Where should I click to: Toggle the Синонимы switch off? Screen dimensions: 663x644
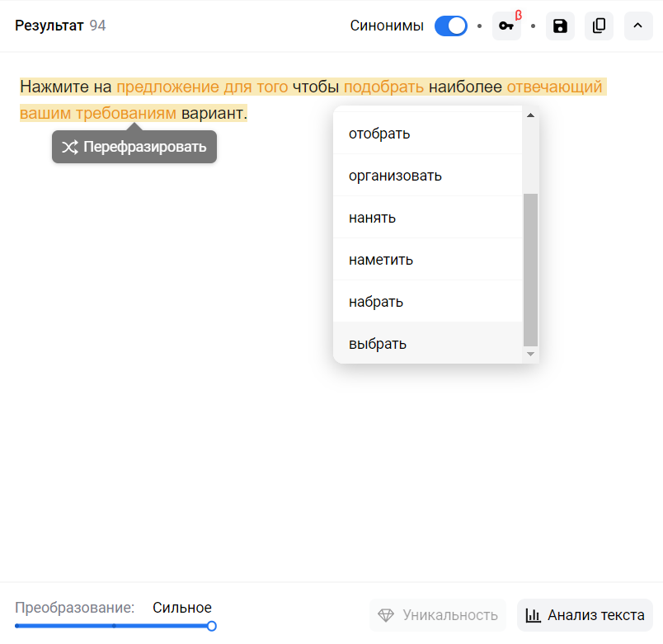tap(451, 26)
